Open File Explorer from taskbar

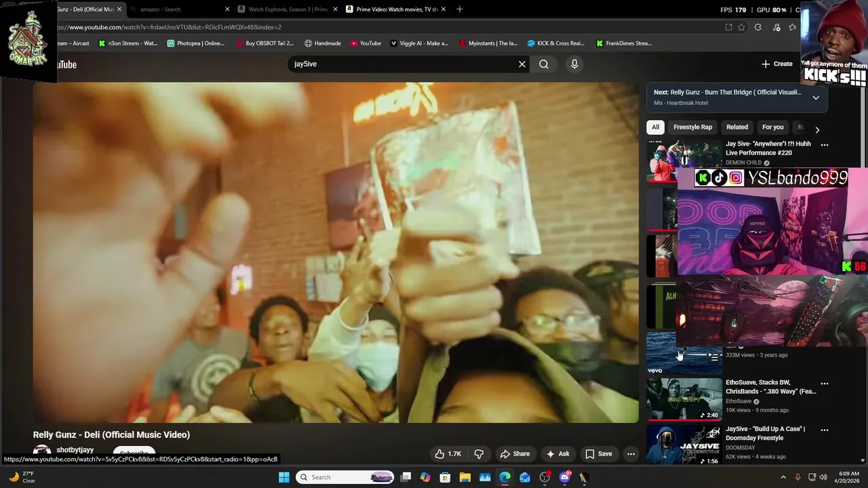(465, 477)
